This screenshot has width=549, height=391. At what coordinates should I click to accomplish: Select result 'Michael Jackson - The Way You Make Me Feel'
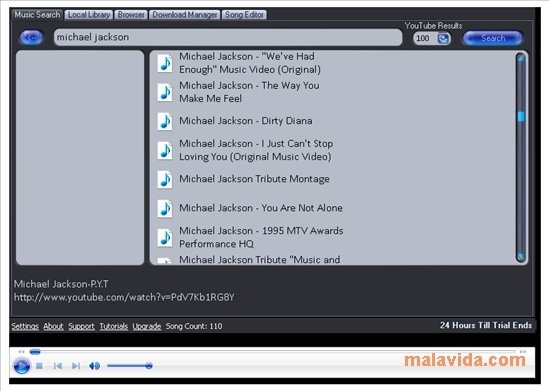pos(249,92)
